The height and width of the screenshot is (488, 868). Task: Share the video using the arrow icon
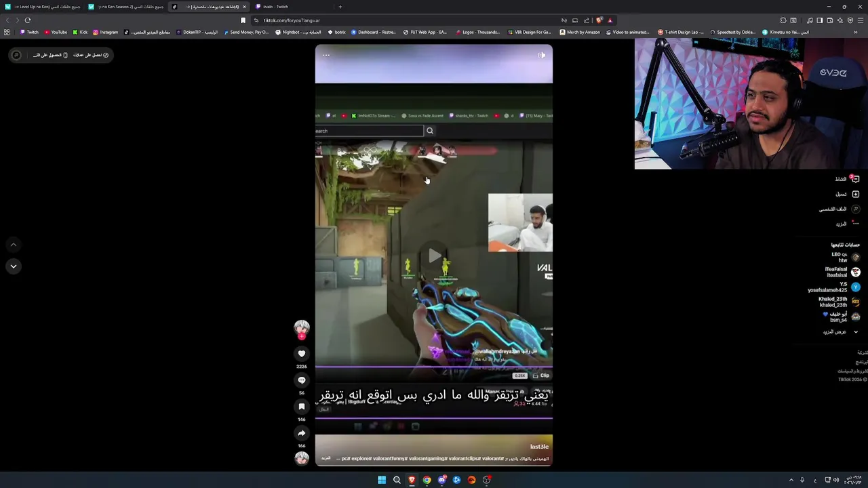[x=302, y=432]
